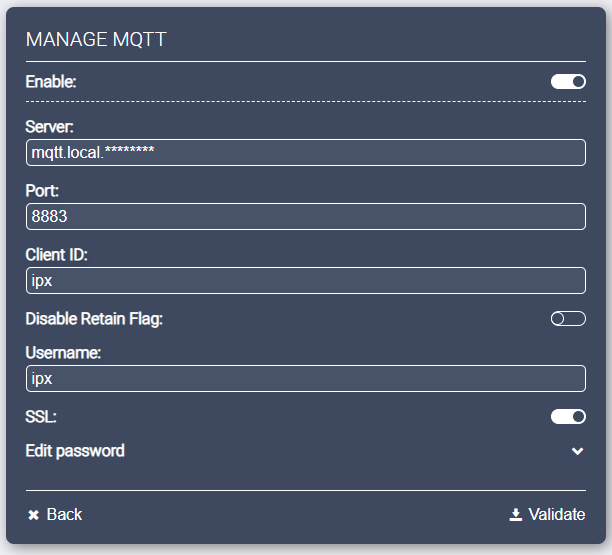Turn off the SSL switch

tap(568, 416)
